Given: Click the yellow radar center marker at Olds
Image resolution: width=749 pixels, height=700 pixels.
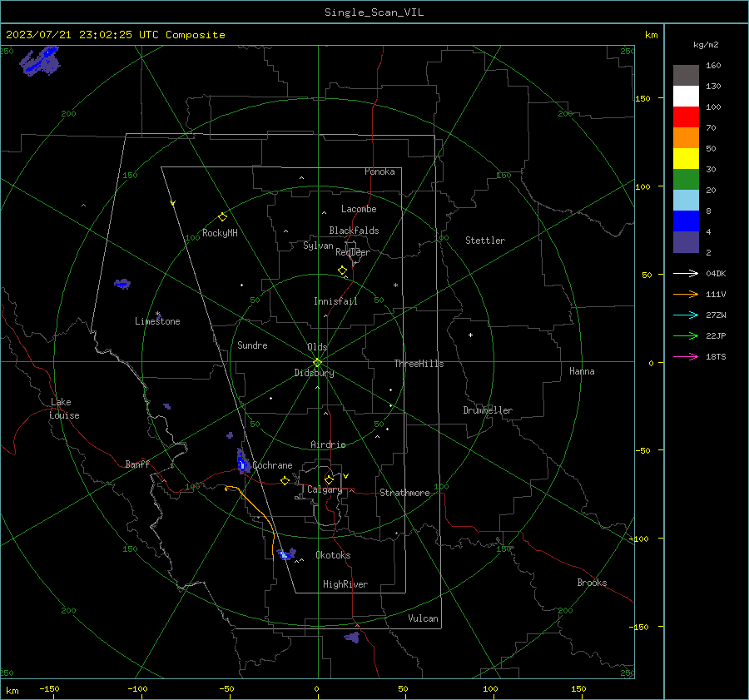Looking at the screenshot, I should point(317,362).
